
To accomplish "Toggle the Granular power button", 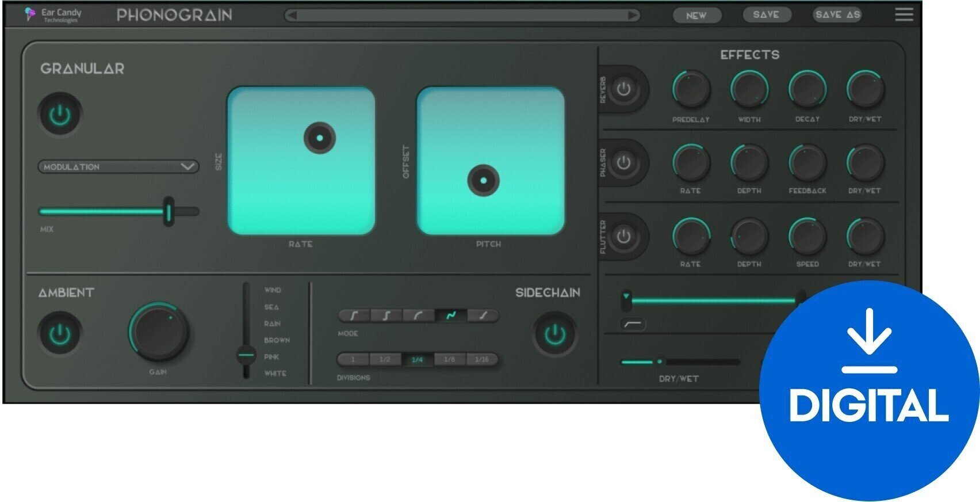I will tap(60, 114).
